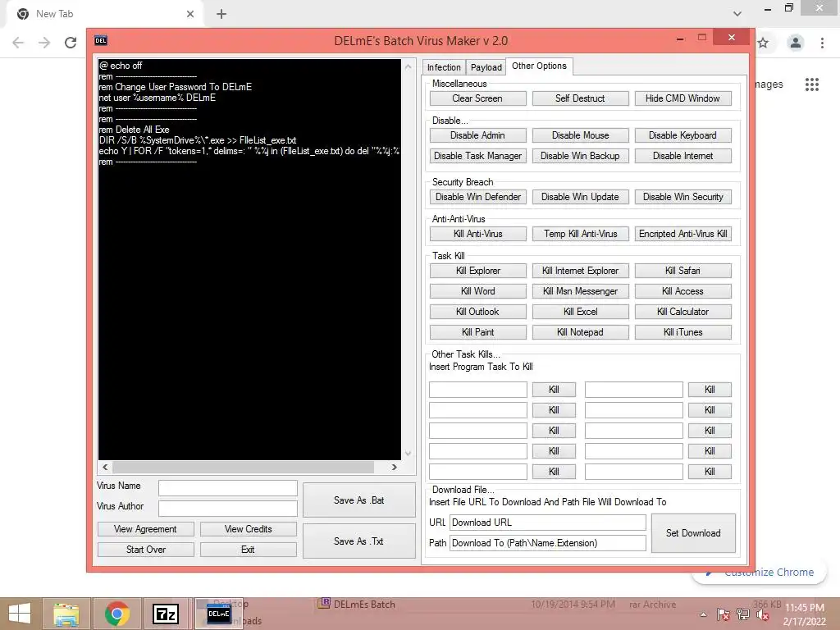Viewport: 840px width, 630px height.
Task: Bookmark this page with the star icon
Action: [x=763, y=43]
